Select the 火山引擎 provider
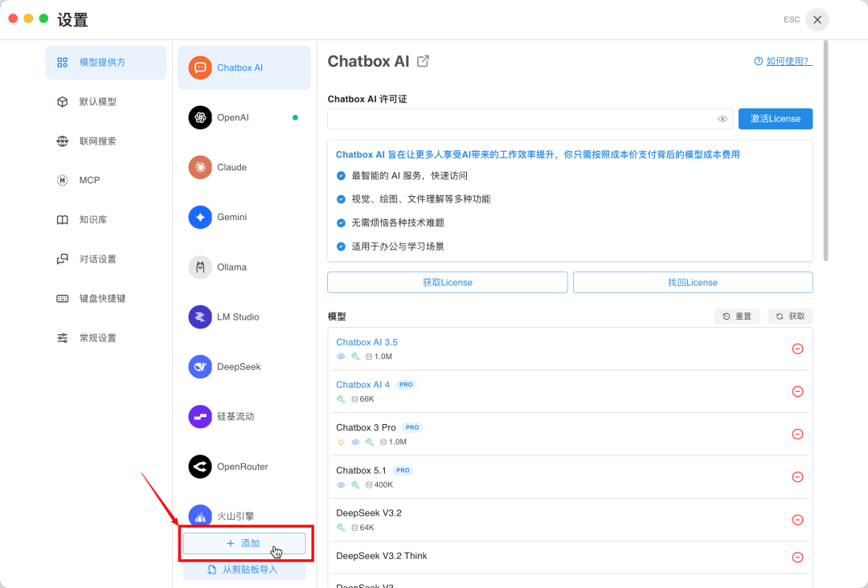 click(x=244, y=514)
